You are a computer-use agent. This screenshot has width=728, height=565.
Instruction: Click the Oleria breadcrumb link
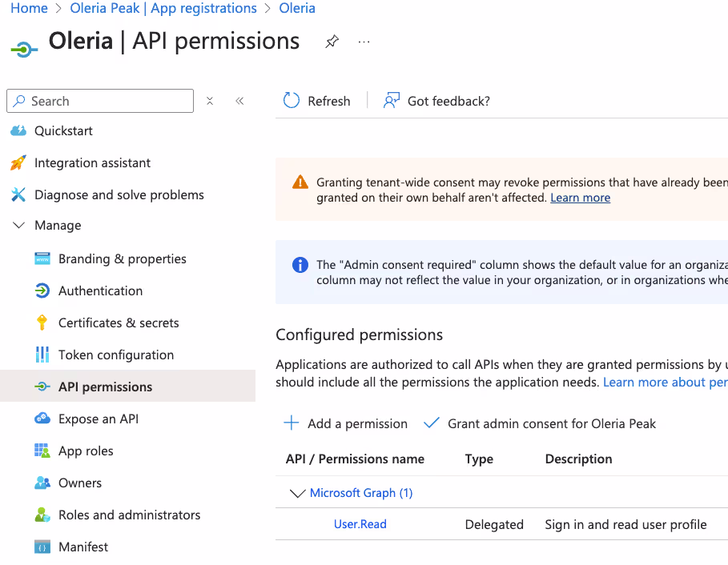297,8
